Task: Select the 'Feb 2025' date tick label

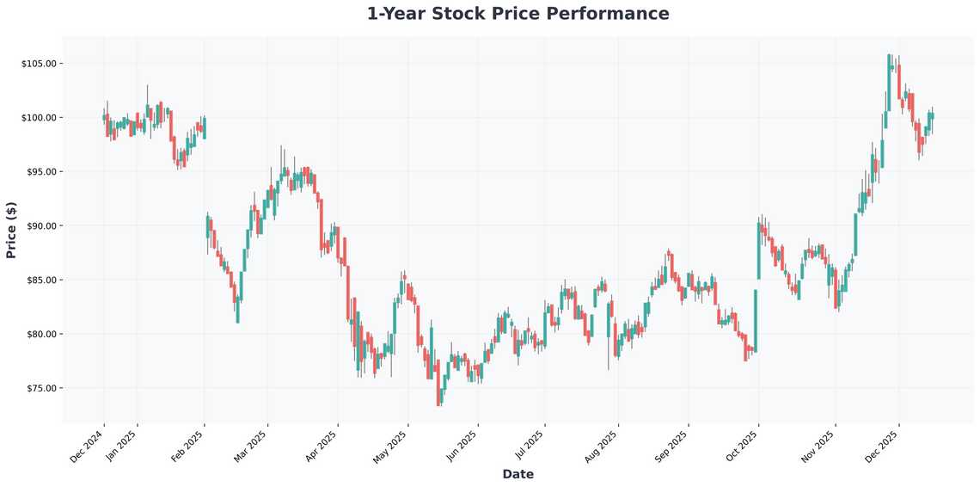Action: click(x=189, y=447)
